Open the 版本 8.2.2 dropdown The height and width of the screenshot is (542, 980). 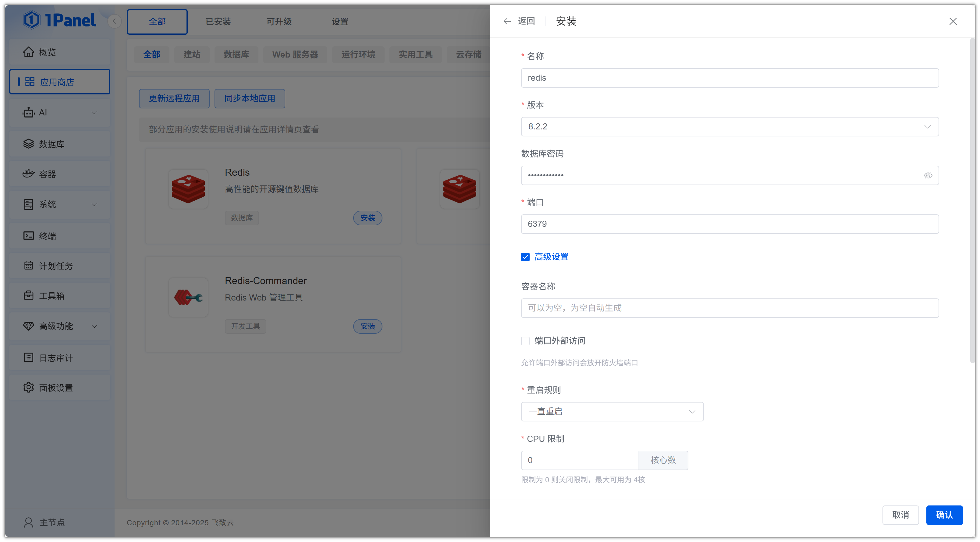729,127
